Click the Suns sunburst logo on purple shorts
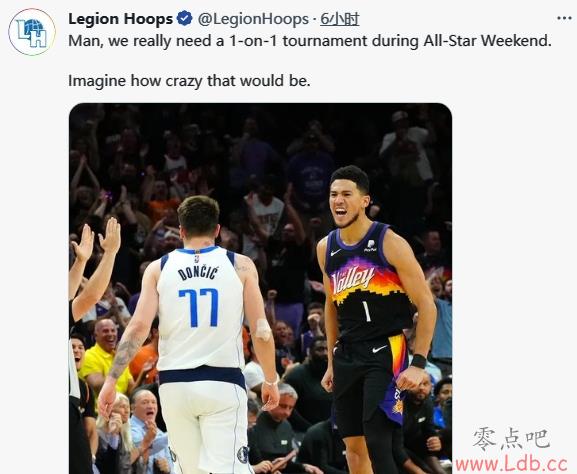The width and height of the screenshot is (577, 474). coord(397,407)
